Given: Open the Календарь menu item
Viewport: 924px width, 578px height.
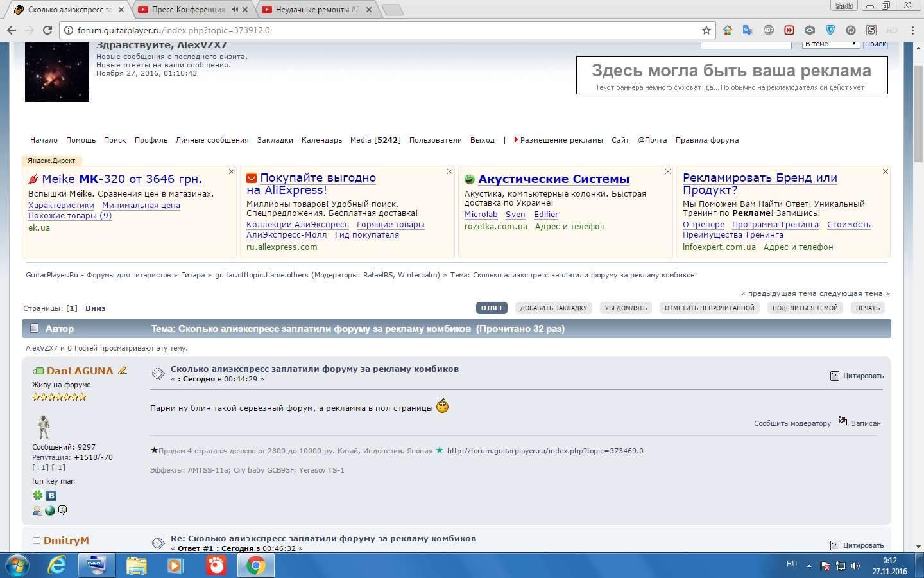Looking at the screenshot, I should [321, 140].
